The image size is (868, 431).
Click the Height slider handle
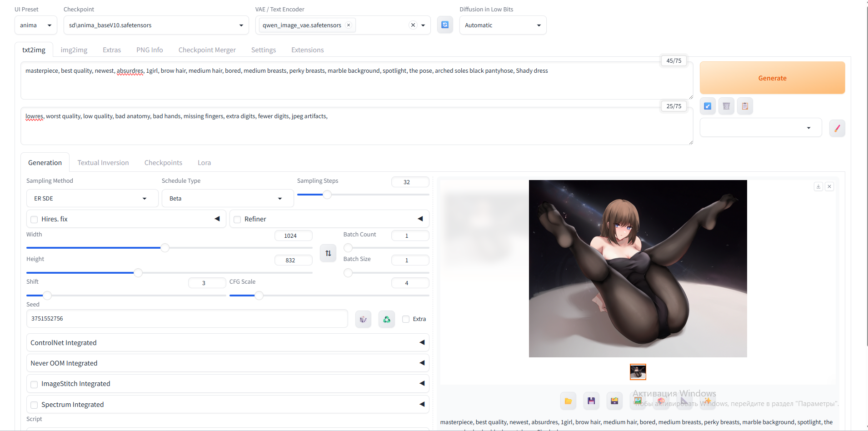pyautogui.click(x=138, y=273)
